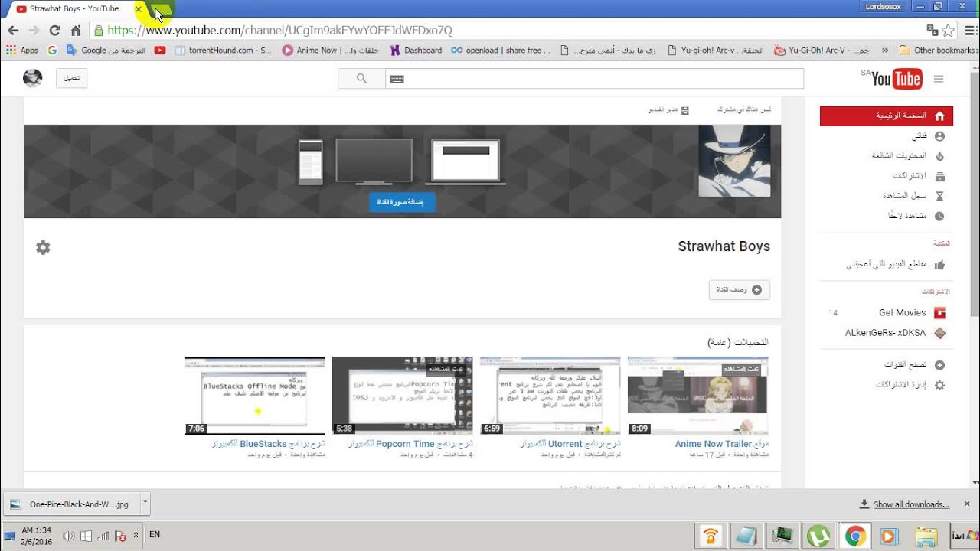
Task: Open the Dashboard bookmark
Action: point(416,51)
